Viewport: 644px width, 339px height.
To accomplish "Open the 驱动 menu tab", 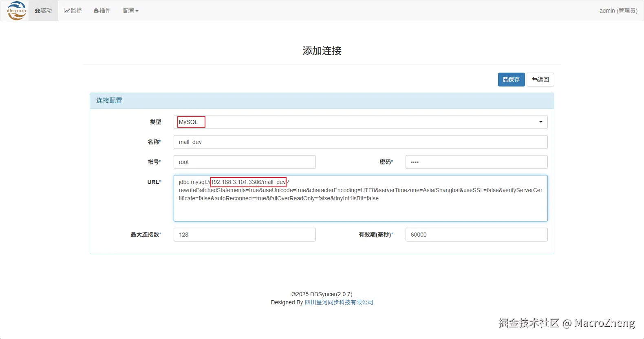I will (43, 11).
